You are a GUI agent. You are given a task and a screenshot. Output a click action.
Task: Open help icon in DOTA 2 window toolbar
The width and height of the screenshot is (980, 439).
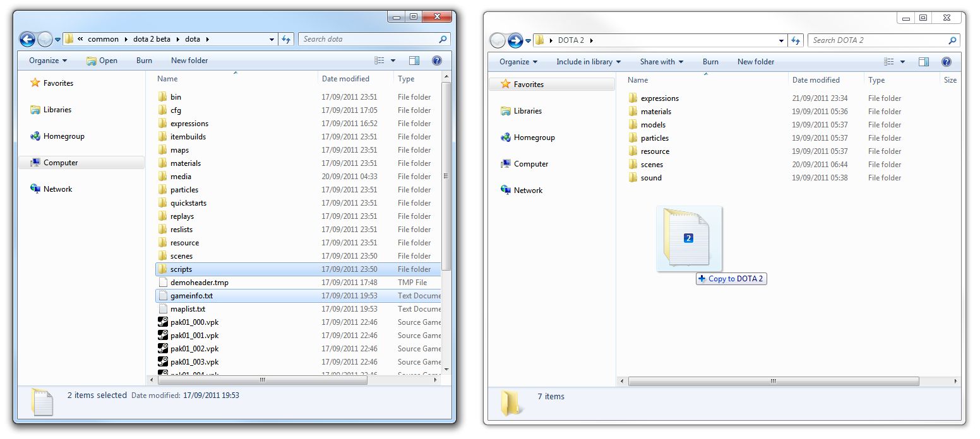coord(946,62)
